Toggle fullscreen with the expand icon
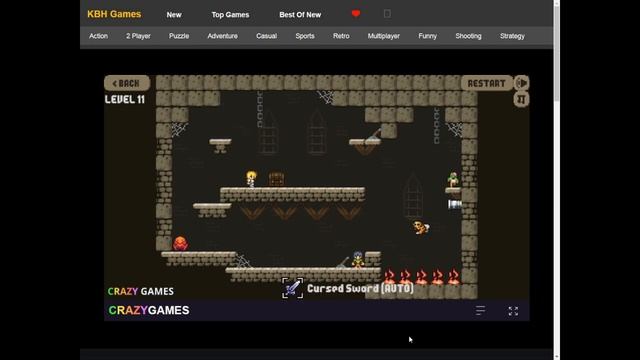This screenshot has width=640, height=360. click(x=513, y=311)
